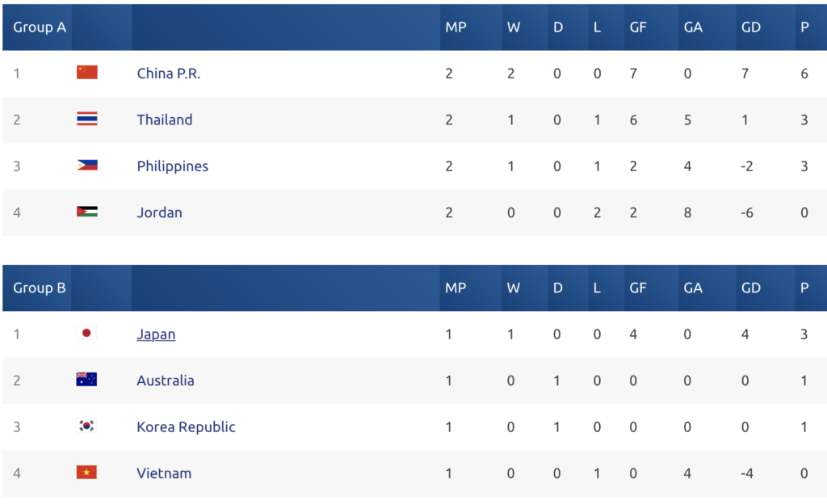Image resolution: width=827 pixels, height=504 pixels.
Task: Open the China P.R. team link
Action: coord(169,73)
